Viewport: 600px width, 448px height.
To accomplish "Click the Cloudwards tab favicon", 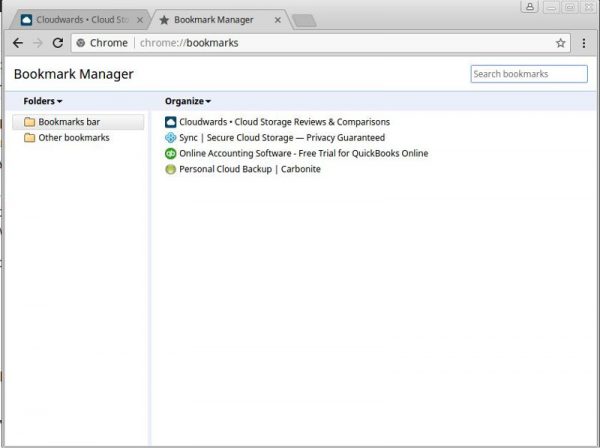I will coord(26,20).
